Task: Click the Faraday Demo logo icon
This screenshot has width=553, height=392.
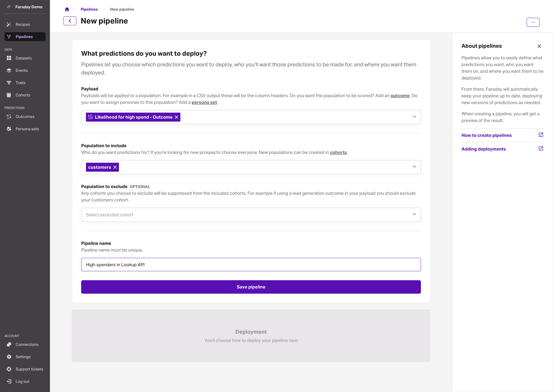Action: (9, 7)
